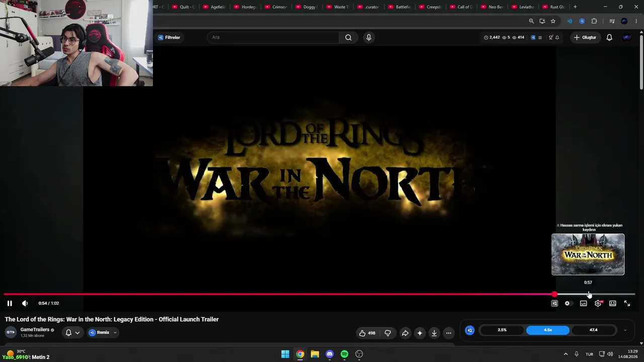644x362 pixels.
Task: Open the player settings gear
Action: click(x=598, y=303)
